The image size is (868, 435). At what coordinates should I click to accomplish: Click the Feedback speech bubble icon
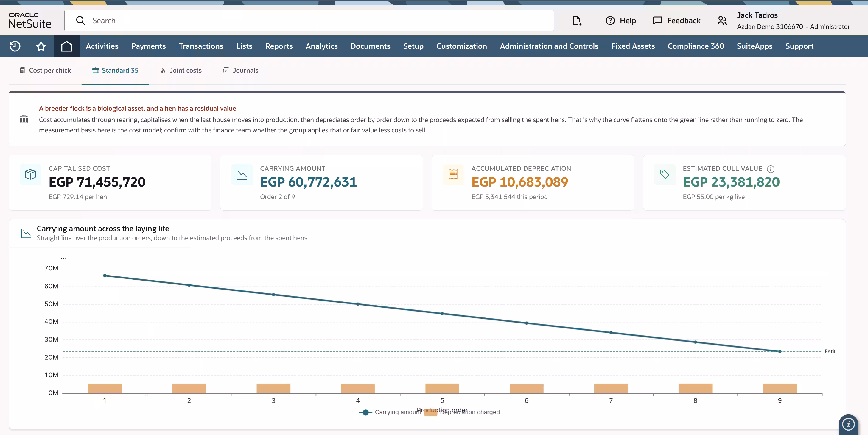click(657, 21)
